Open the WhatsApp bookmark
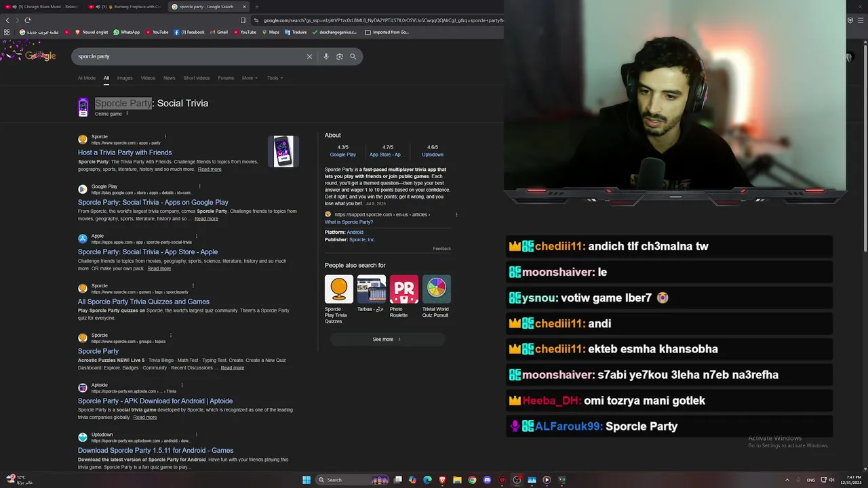 pos(127,32)
